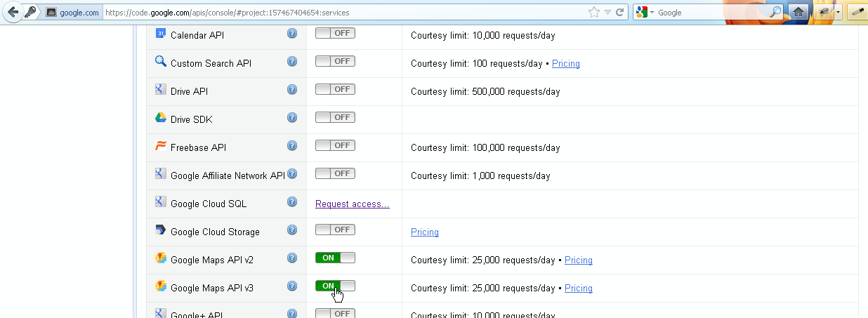Screen dimensions: 868x318
Task: Go to the browser home page
Action: (798, 12)
